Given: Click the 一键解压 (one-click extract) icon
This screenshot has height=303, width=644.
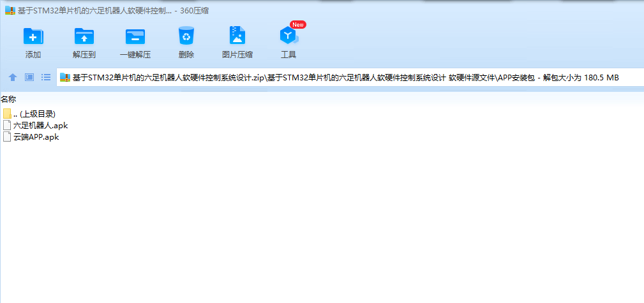Looking at the screenshot, I should [x=135, y=36].
